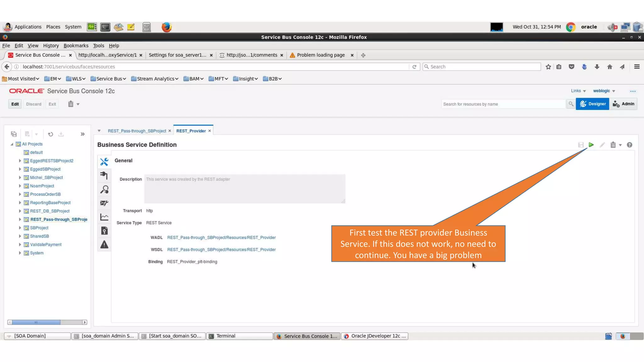Switch to REST_Pass-through_SBProject tab

137,131
